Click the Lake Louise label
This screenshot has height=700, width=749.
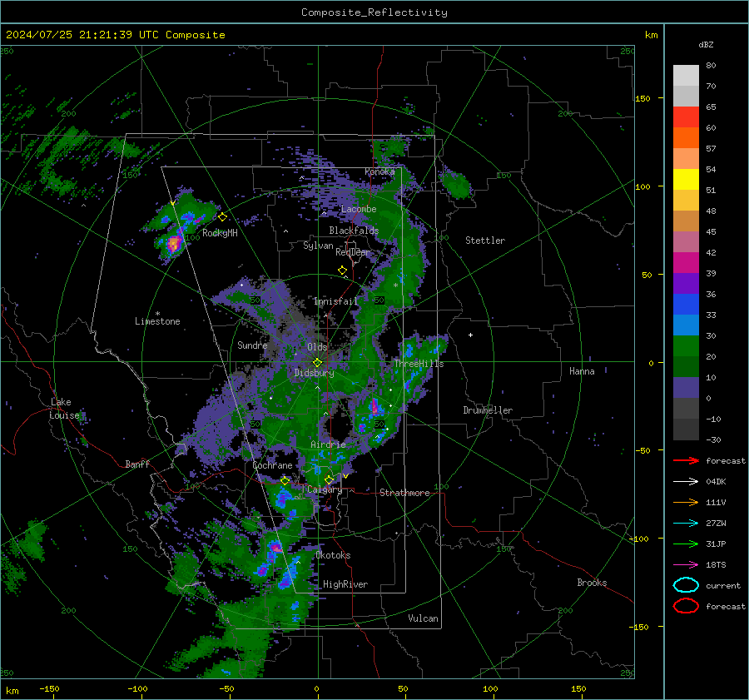tap(64, 409)
